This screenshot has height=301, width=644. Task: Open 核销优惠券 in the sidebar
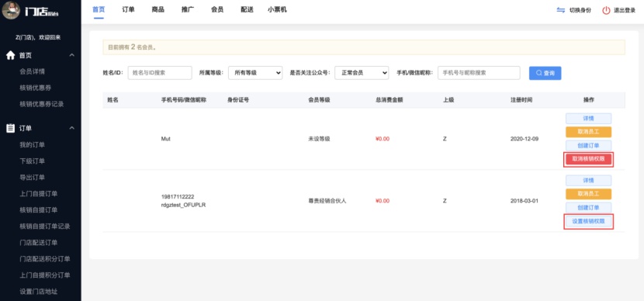(x=36, y=88)
